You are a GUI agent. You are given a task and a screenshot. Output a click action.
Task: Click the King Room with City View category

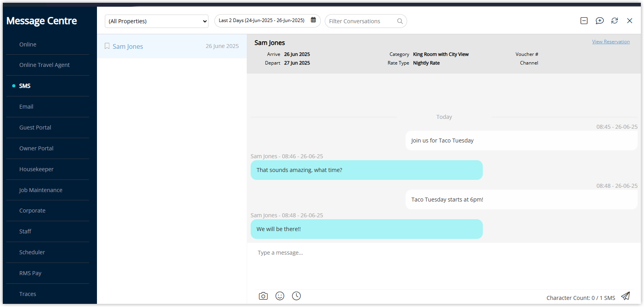click(x=441, y=54)
